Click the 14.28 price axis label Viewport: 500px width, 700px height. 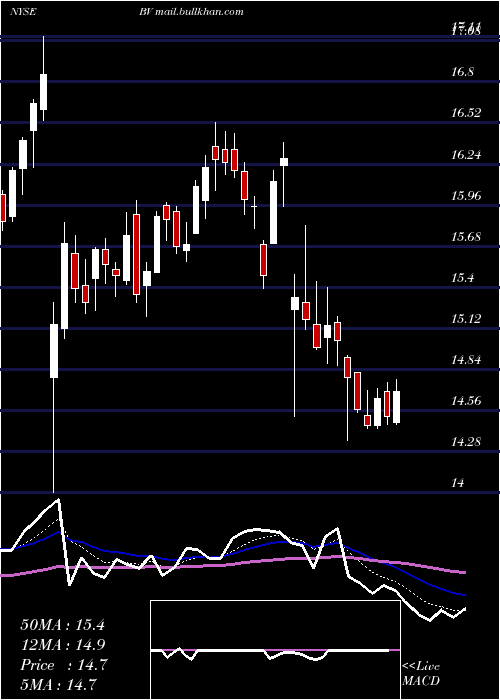(466, 442)
